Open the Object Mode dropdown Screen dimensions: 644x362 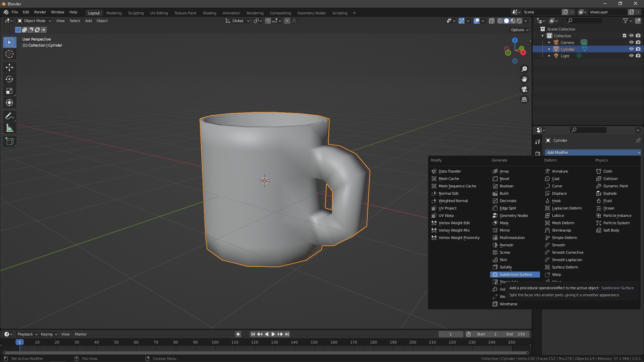[34, 21]
